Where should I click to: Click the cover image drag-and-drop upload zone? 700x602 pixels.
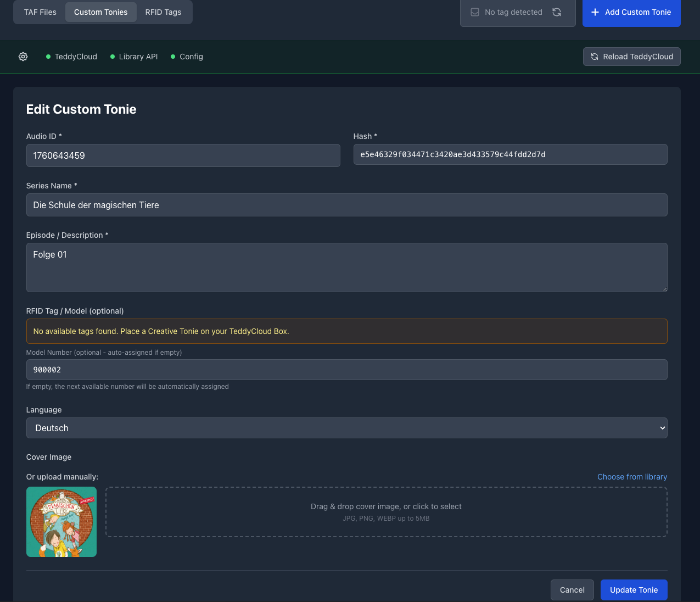coord(386,512)
